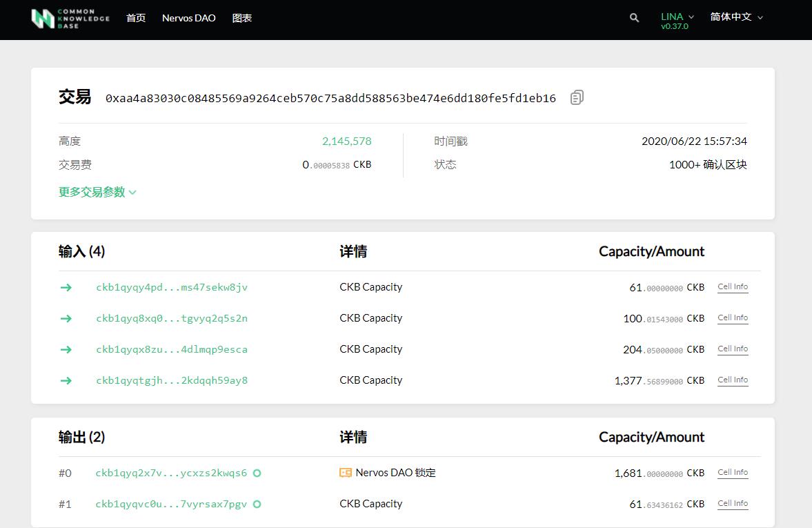Click the green arrow beside ckb1qyqx8zu...4dlmqp9esca
812x528 pixels.
point(66,349)
